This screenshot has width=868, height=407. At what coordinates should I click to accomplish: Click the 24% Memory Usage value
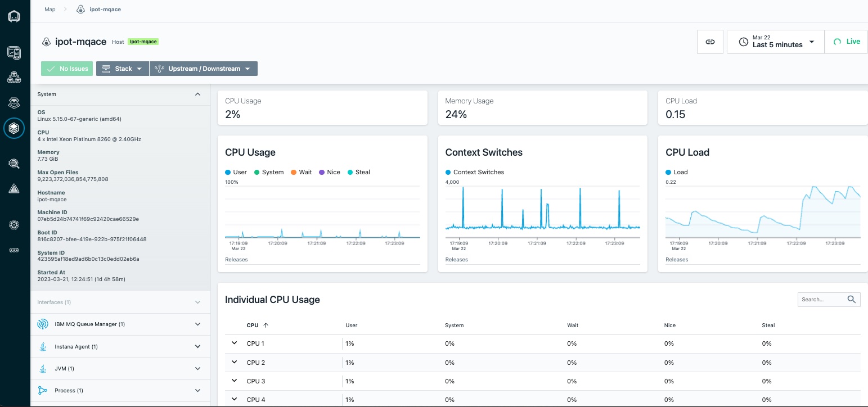(x=456, y=115)
